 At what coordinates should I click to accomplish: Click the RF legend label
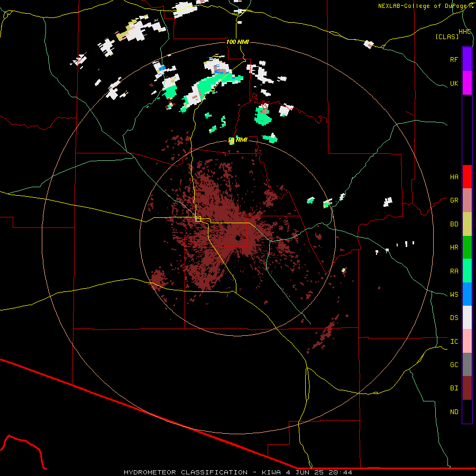(454, 59)
